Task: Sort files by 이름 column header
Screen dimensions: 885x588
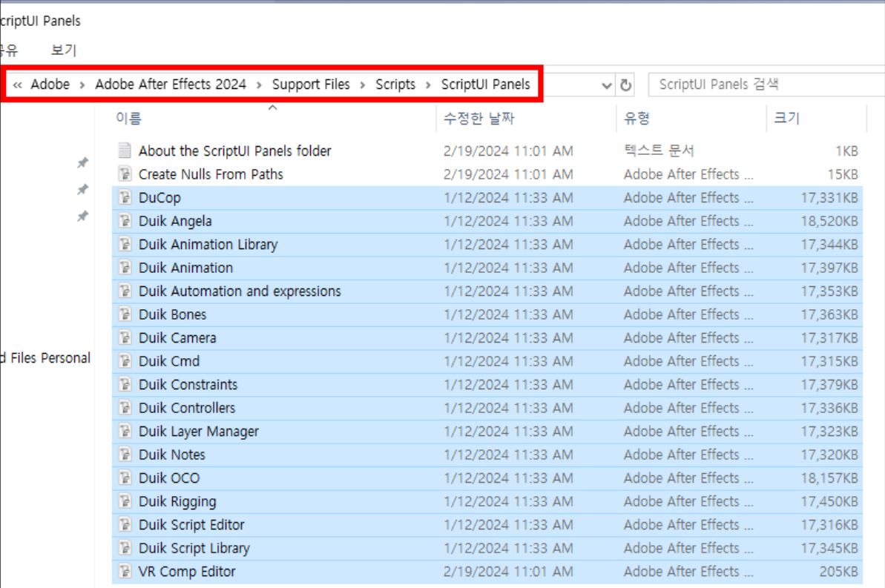Action: (128, 118)
